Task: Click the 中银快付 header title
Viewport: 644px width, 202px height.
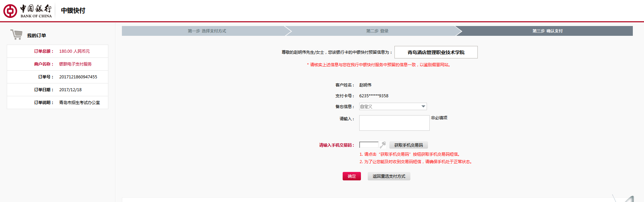Action: coord(73,10)
